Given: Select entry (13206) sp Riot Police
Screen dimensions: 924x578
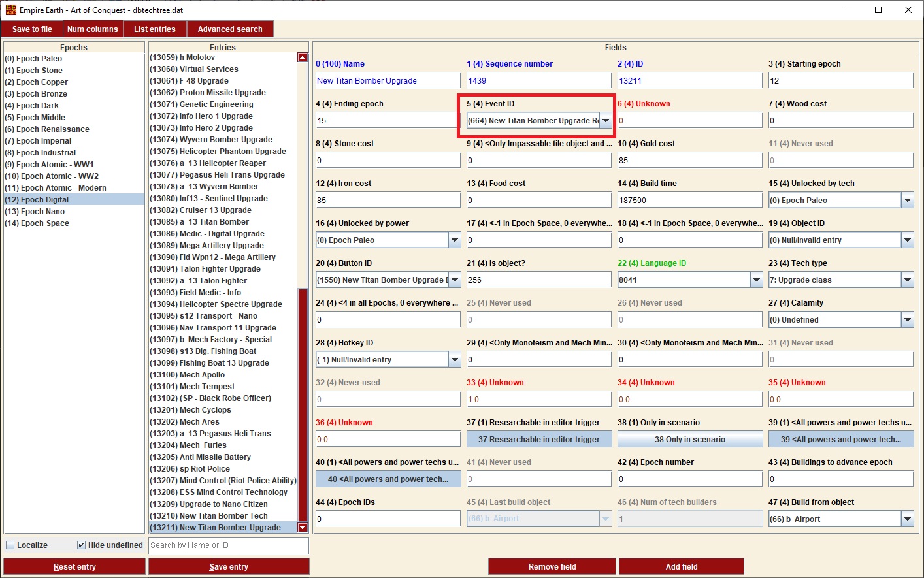Looking at the screenshot, I should click(223, 469).
